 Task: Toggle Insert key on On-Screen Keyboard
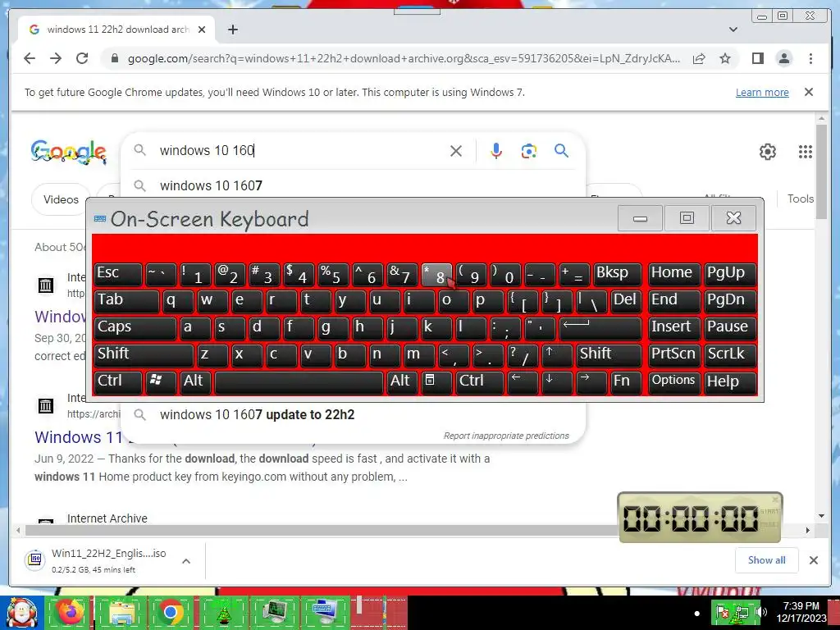pos(674,328)
